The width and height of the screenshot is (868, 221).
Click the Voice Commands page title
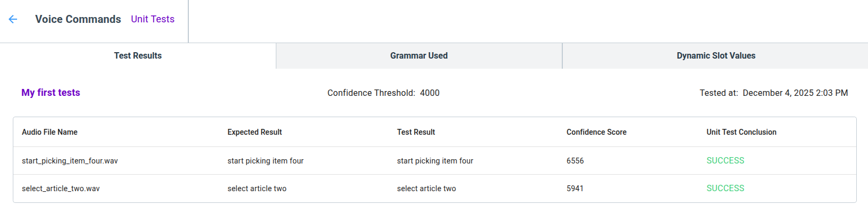coord(78,19)
